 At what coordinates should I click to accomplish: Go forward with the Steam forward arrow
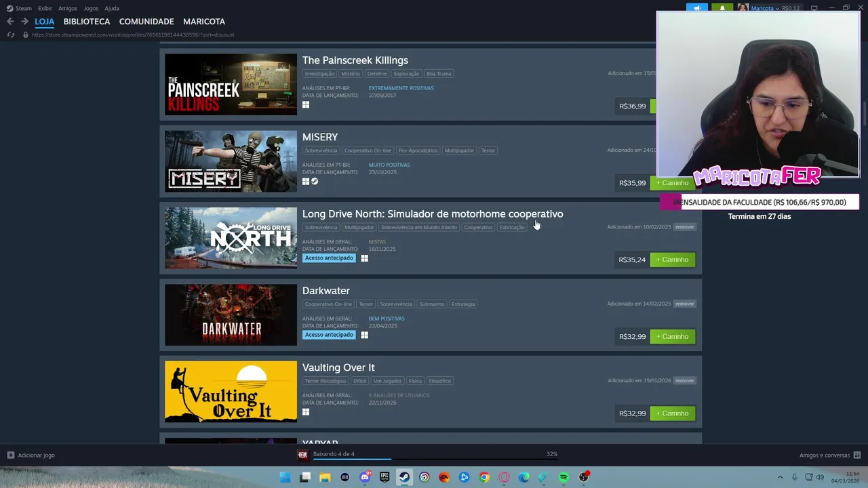[24, 22]
